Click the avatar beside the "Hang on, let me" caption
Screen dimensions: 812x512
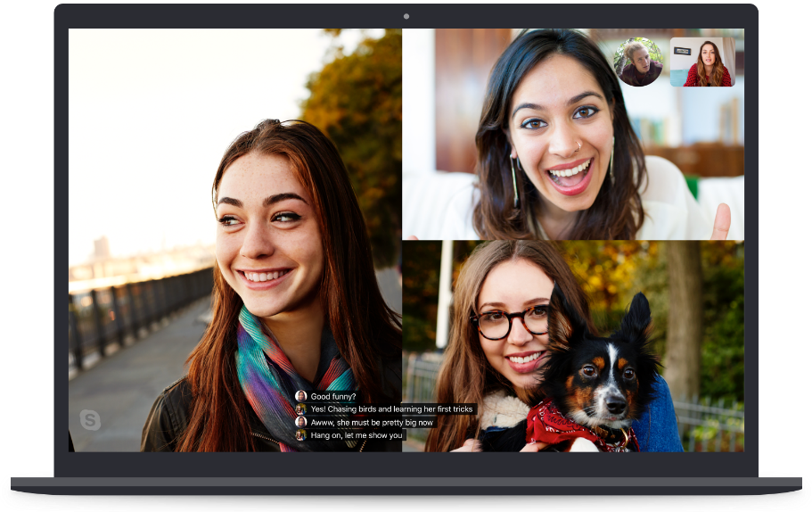click(x=301, y=435)
